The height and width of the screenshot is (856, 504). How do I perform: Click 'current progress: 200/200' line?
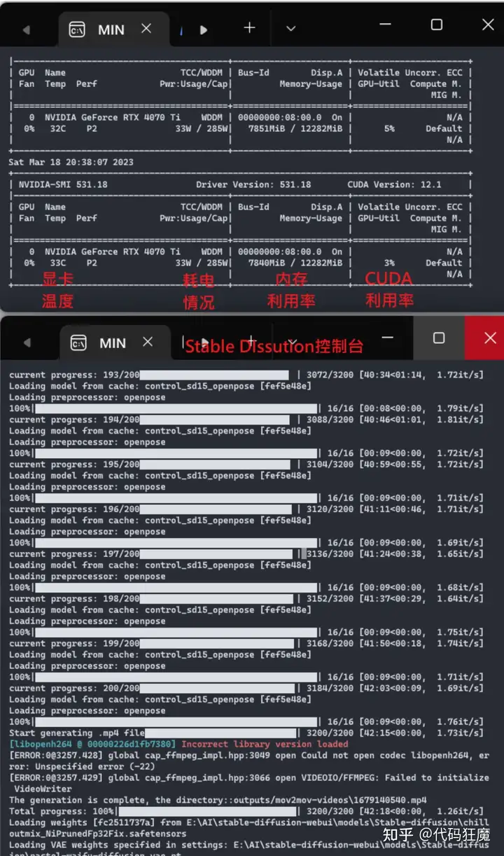(x=246, y=688)
